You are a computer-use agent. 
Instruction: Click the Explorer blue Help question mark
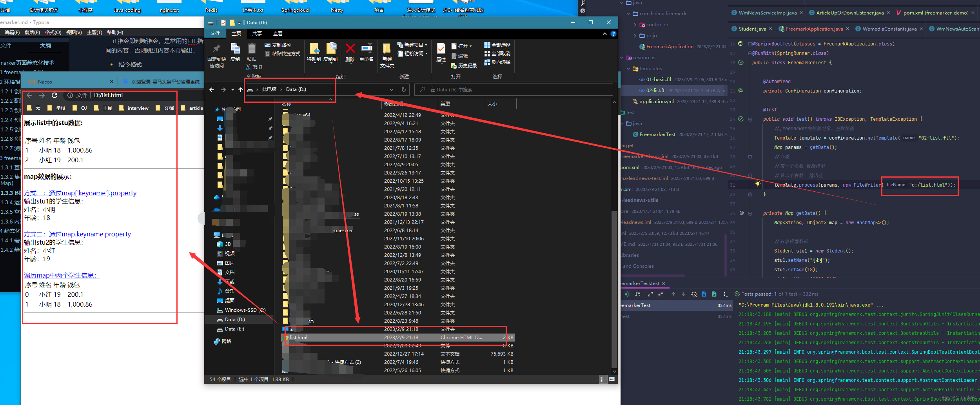pyautogui.click(x=613, y=34)
